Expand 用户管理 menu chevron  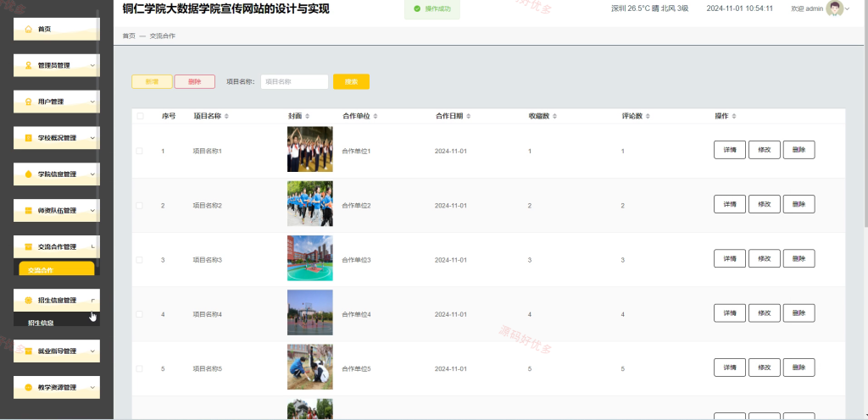tap(92, 102)
